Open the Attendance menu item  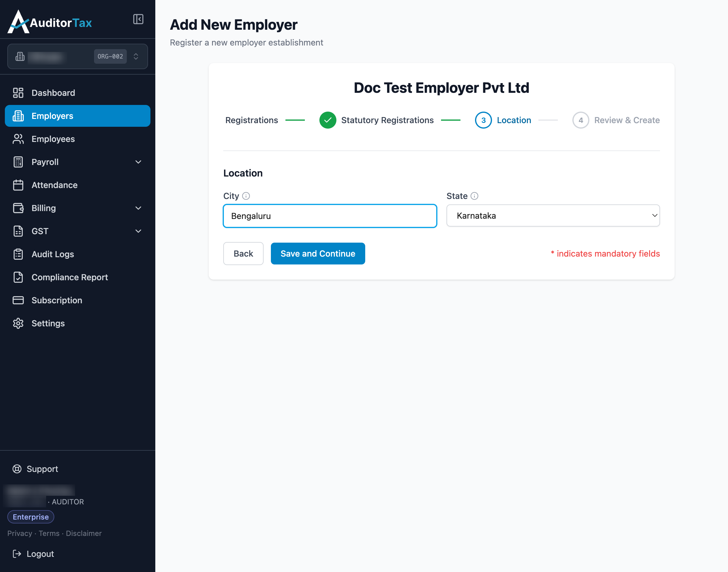tap(77, 185)
